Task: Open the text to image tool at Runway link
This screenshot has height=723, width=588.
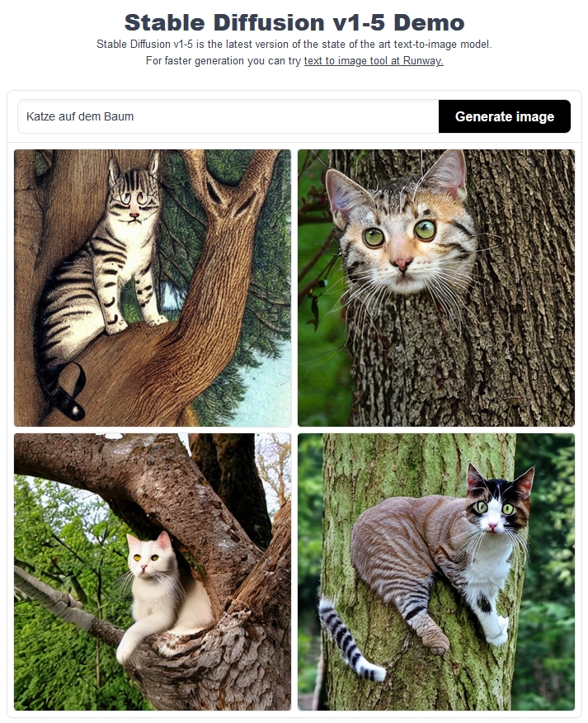Action: click(374, 61)
